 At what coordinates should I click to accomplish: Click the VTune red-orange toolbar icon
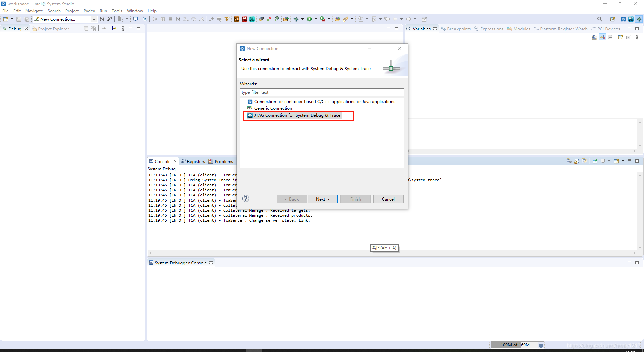click(x=236, y=19)
